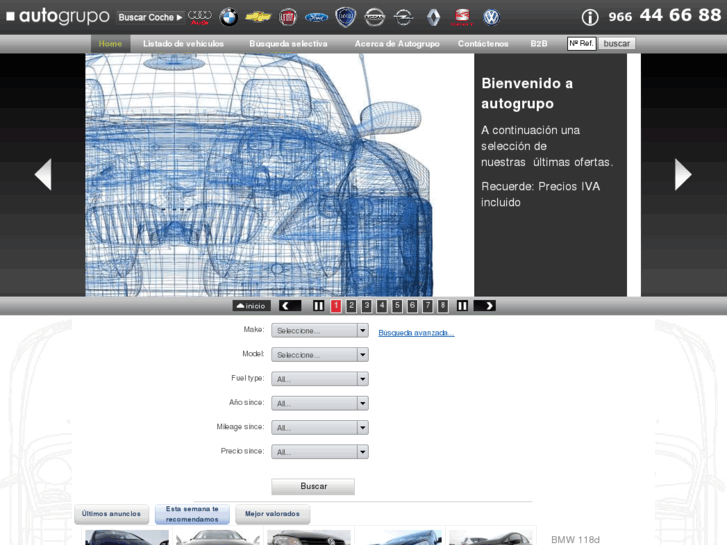Viewport: 727px width, 545px height.
Task: Open Listado de vehículos menu item
Action: tap(183, 44)
